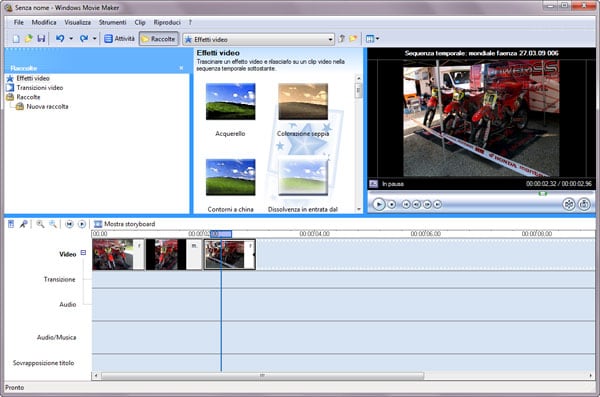Open the undo history dropdown arrow

(x=71, y=39)
